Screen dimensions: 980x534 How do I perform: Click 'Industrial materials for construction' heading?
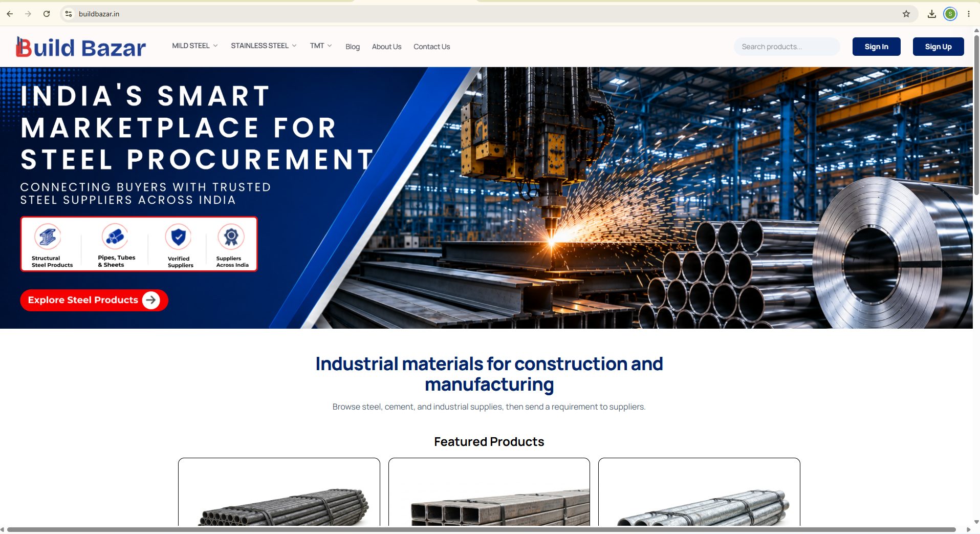pos(489,374)
